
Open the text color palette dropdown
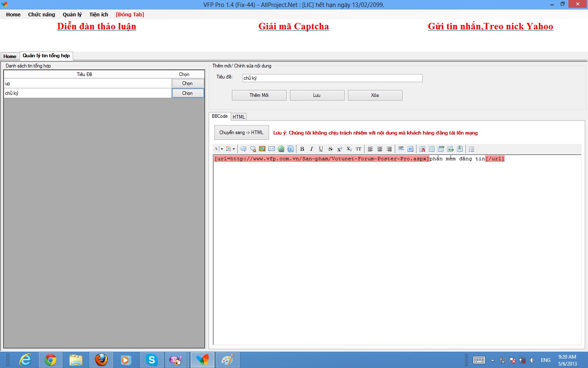[230, 149]
